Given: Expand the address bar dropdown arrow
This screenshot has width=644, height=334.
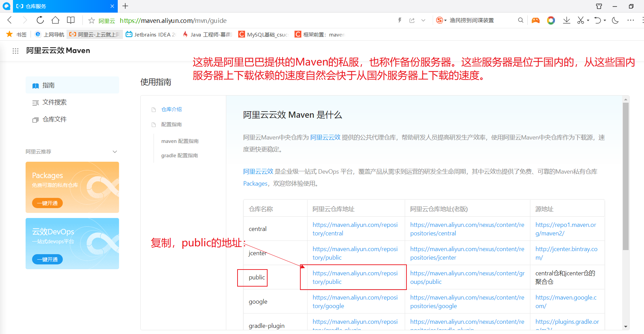Looking at the screenshot, I should 423,20.
